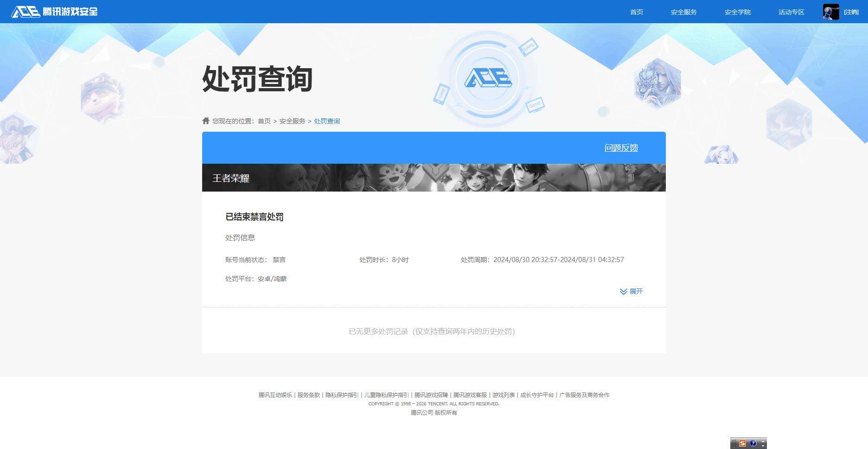The height and width of the screenshot is (449, 868).
Task: Open the user avatar in top bar
Action: 830,12
